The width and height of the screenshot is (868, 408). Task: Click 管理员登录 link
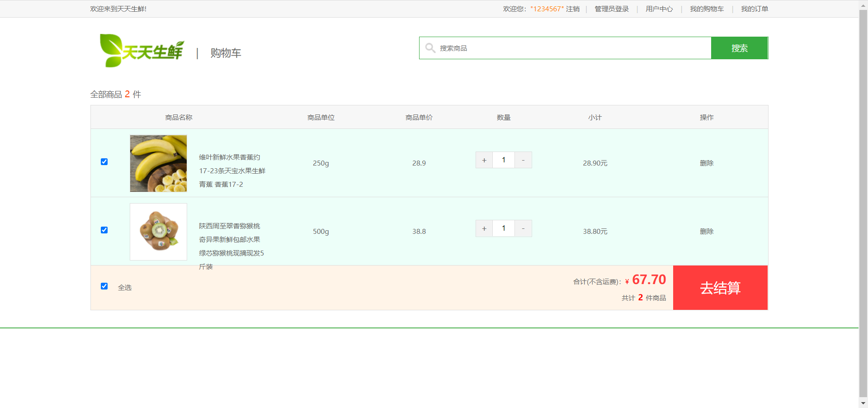tap(611, 9)
